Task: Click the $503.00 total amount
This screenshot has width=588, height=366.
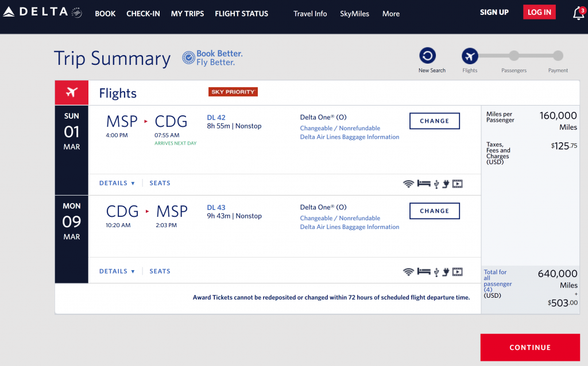Action: click(563, 303)
